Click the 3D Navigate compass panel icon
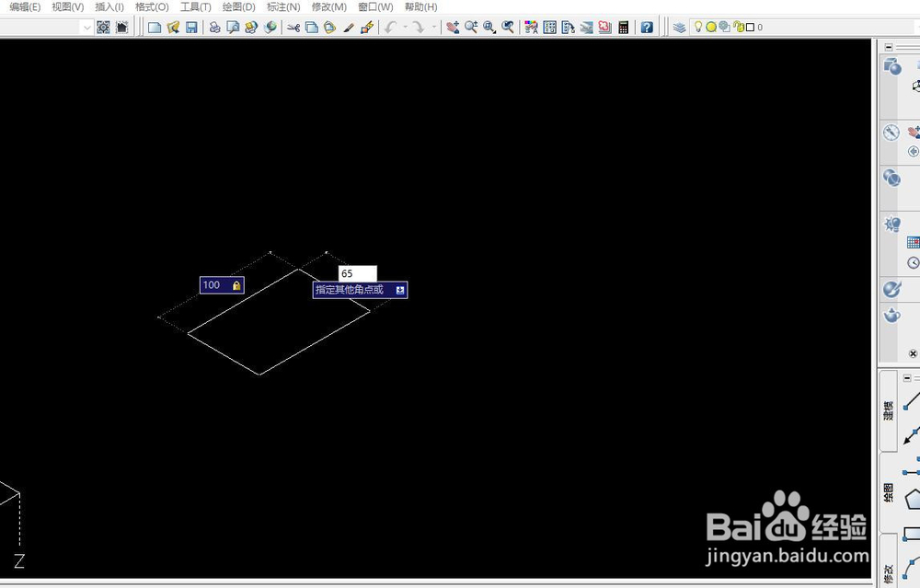The width and height of the screenshot is (920, 588). tap(891, 133)
